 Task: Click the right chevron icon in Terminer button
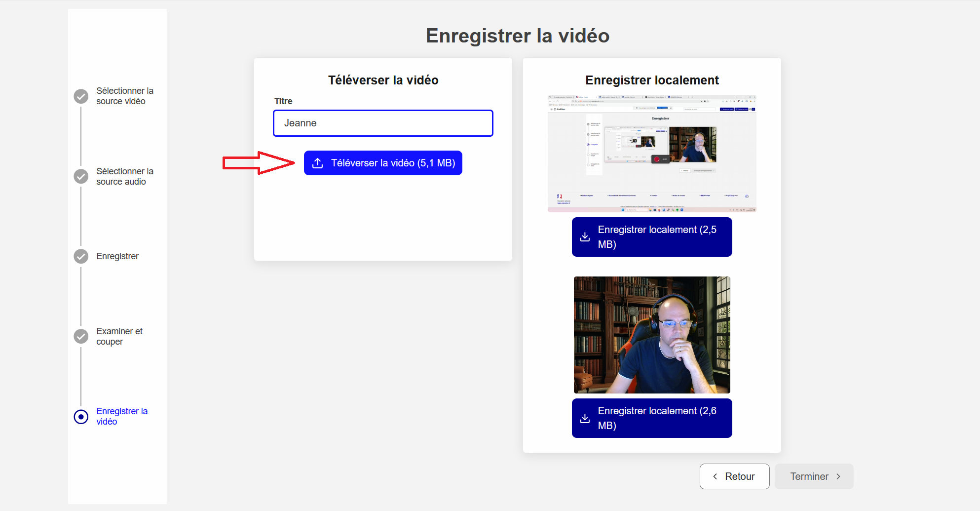point(838,476)
